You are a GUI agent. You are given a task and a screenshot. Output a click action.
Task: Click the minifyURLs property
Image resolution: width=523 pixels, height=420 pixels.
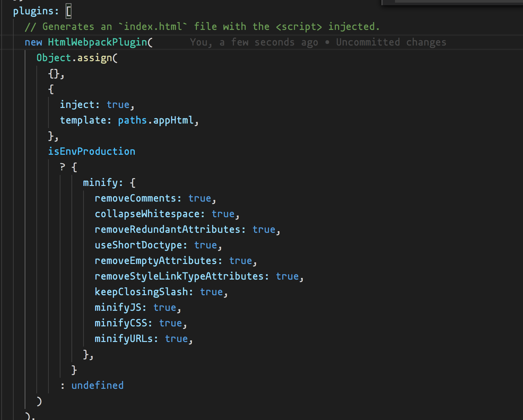coord(123,339)
